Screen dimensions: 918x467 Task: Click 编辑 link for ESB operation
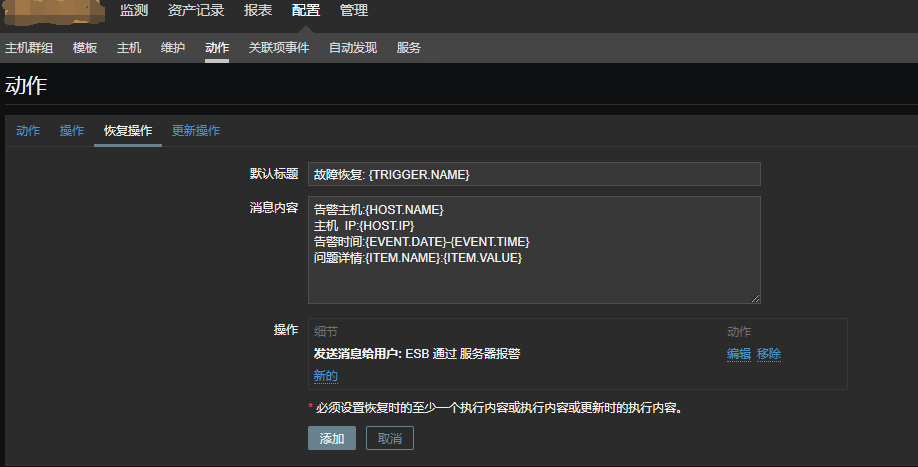739,354
